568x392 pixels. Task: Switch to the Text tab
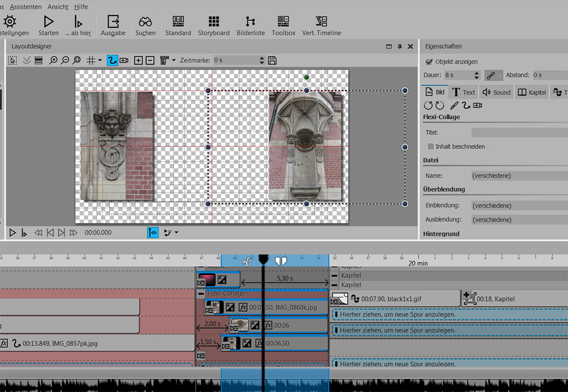tap(464, 92)
